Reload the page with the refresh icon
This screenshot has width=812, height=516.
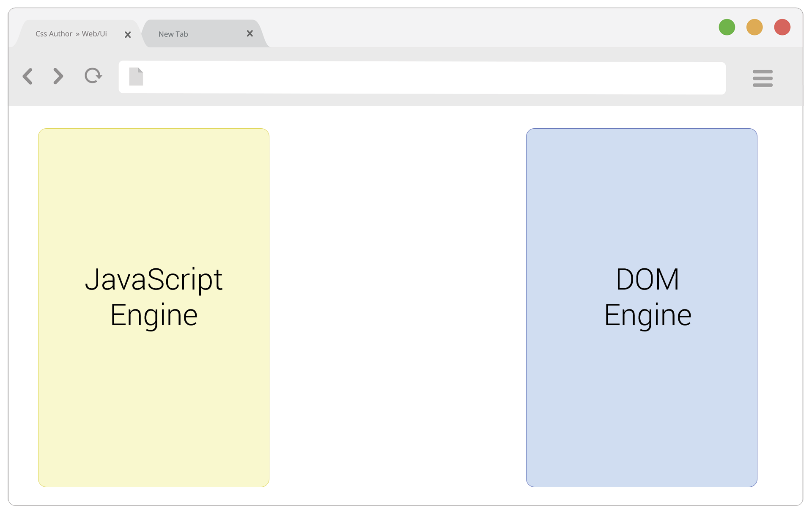93,76
